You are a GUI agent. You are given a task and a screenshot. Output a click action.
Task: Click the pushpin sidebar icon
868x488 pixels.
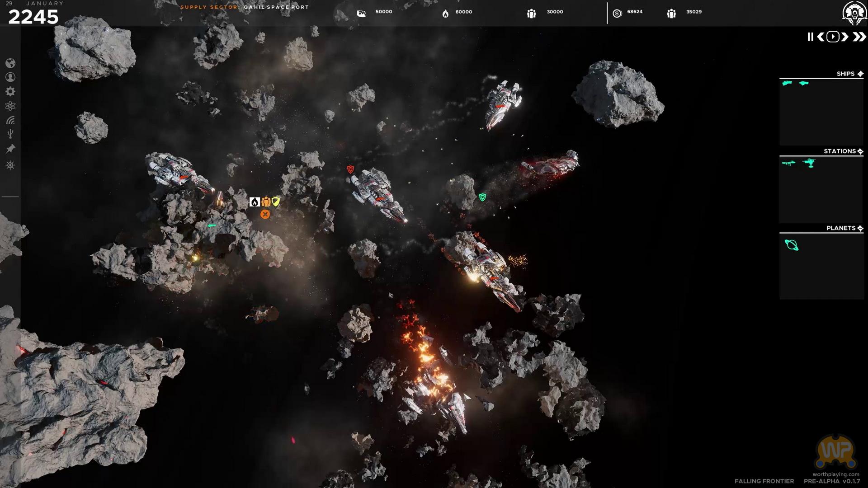click(10, 149)
